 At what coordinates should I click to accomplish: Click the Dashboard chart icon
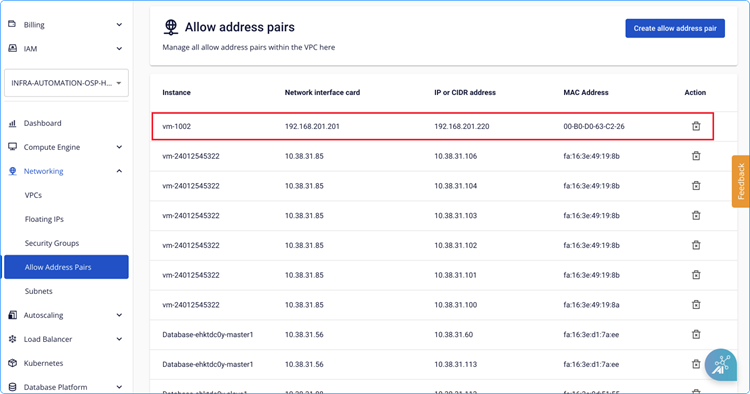pos(12,123)
